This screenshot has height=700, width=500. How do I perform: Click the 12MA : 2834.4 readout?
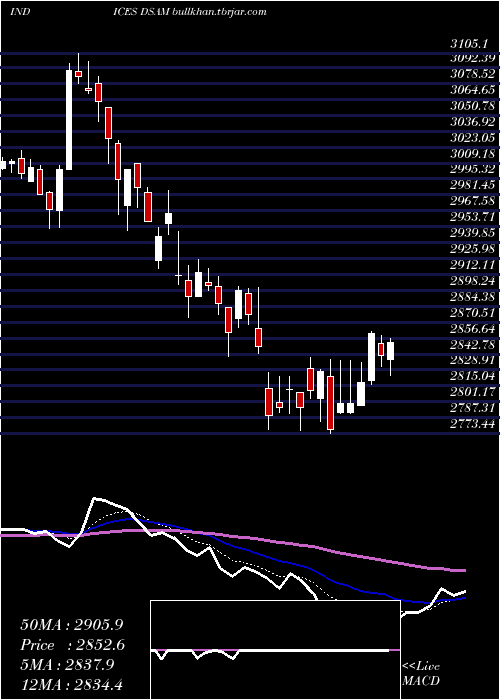(x=71, y=685)
